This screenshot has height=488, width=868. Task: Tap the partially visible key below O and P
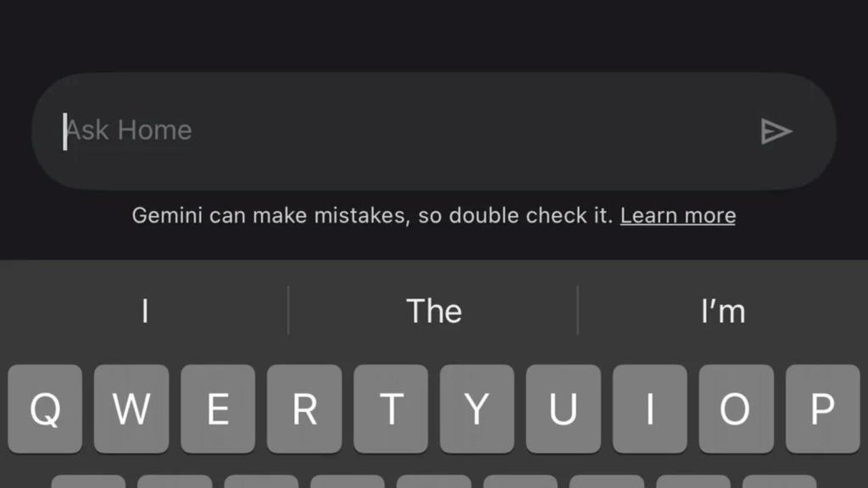point(780,481)
